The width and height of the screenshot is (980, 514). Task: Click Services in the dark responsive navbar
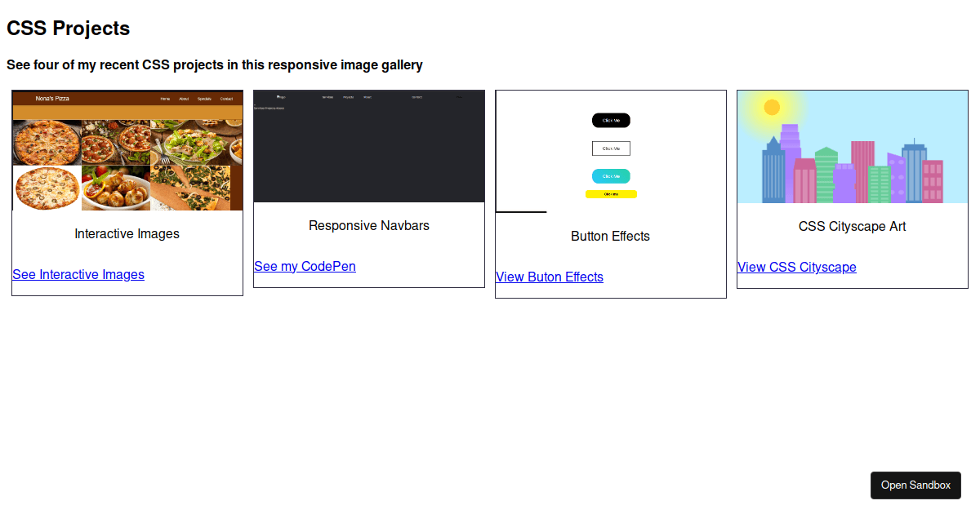327,96
